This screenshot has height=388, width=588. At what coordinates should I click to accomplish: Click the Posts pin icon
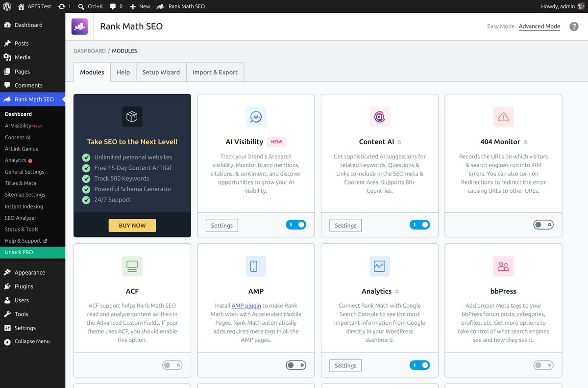[x=7, y=43]
